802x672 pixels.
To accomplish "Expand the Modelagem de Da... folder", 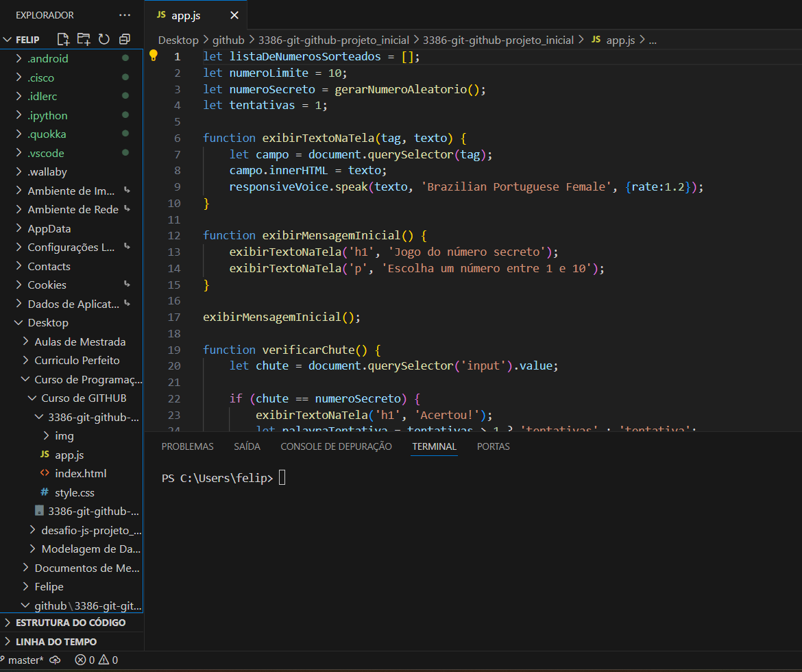I will point(32,549).
